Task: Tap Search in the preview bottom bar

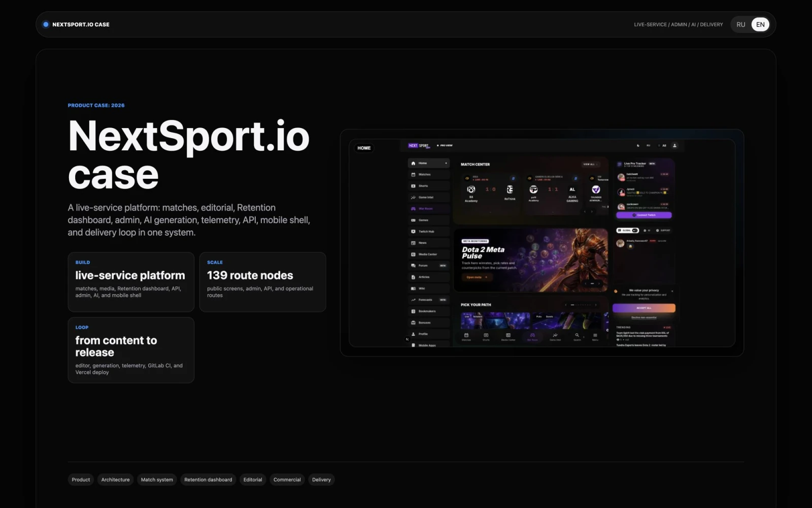Action: [x=577, y=337]
